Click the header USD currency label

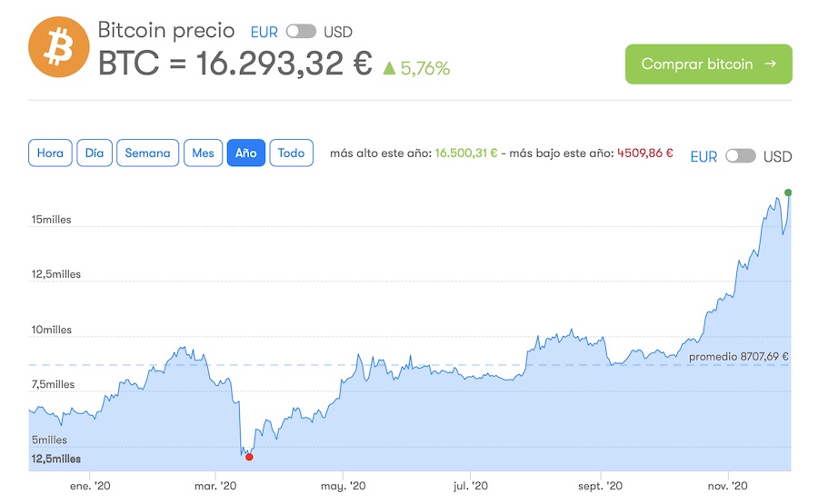click(338, 33)
